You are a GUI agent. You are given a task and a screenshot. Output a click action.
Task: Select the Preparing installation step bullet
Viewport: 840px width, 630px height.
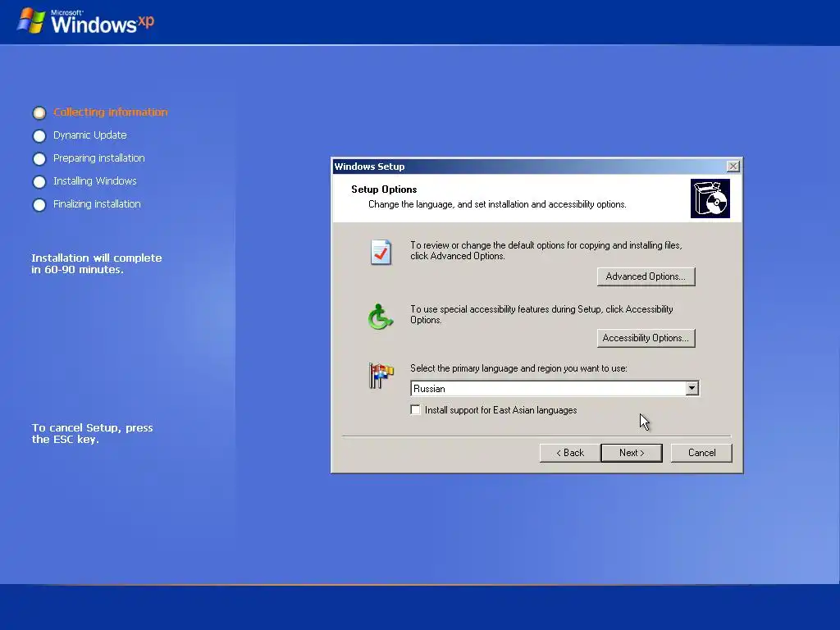coord(39,158)
